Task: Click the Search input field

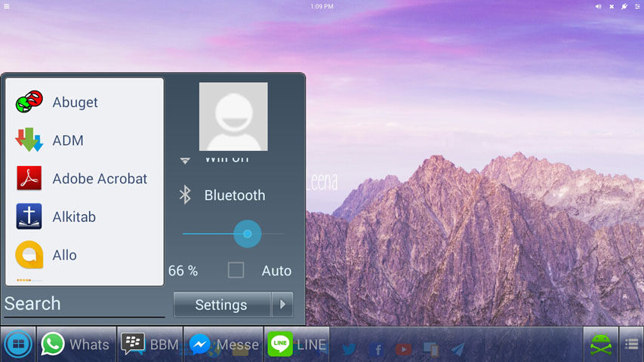Action: pos(85,305)
